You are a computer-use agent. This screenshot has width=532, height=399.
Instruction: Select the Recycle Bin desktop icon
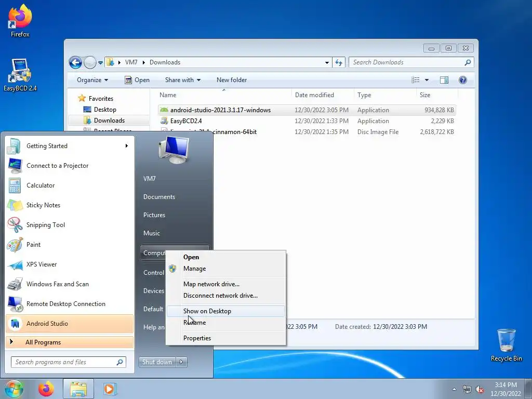point(506,344)
